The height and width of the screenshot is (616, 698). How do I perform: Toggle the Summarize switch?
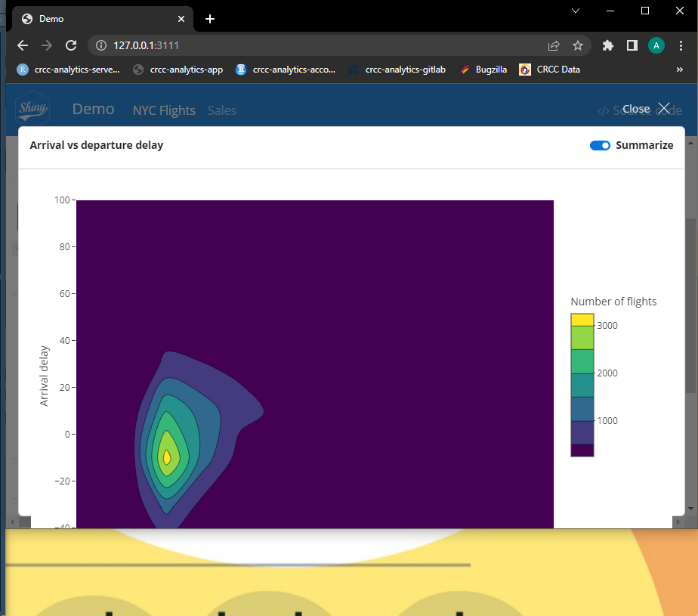point(600,146)
